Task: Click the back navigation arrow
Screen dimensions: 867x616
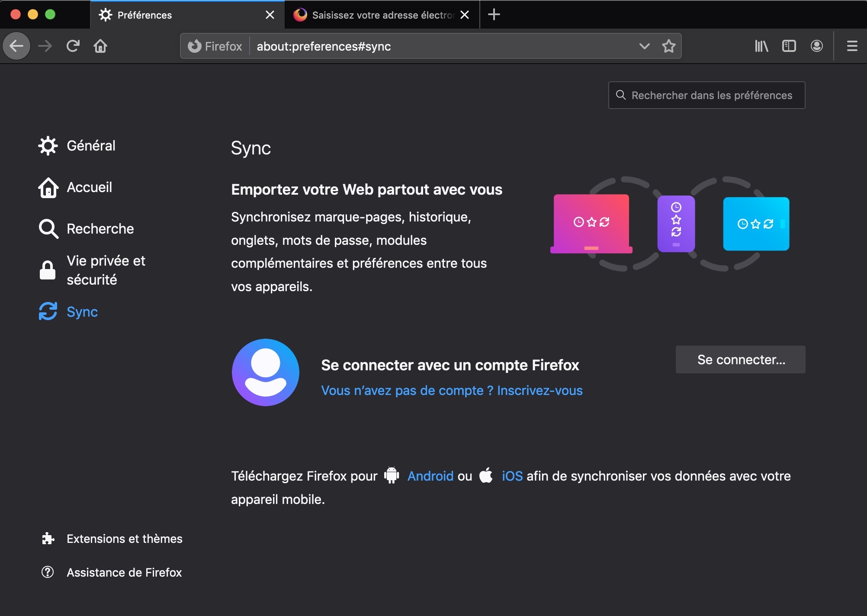Action: coord(16,46)
